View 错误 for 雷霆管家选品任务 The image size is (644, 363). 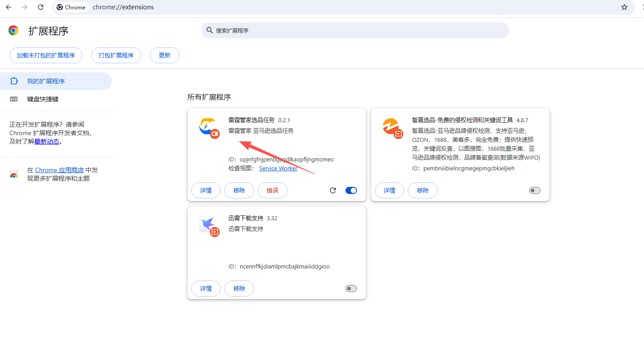pyautogui.click(x=272, y=190)
